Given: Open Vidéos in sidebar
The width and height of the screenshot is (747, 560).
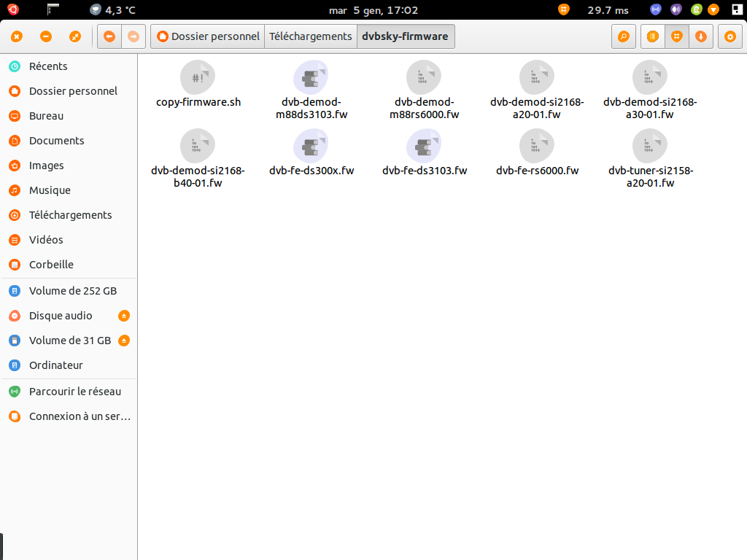Looking at the screenshot, I should pyautogui.click(x=69, y=239).
